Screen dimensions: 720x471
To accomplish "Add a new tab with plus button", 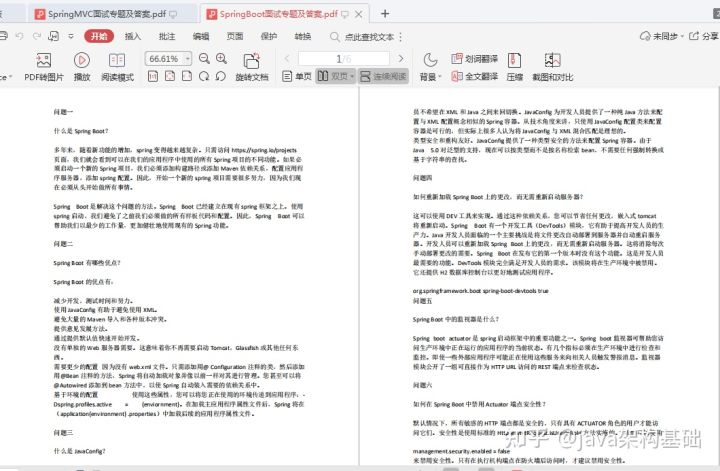I will point(385,14).
